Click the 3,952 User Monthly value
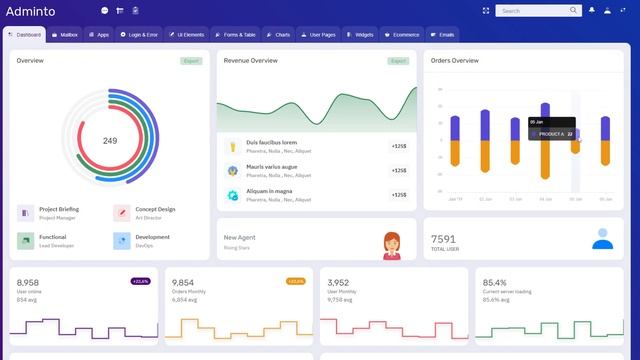This screenshot has height=360, width=640. point(338,282)
